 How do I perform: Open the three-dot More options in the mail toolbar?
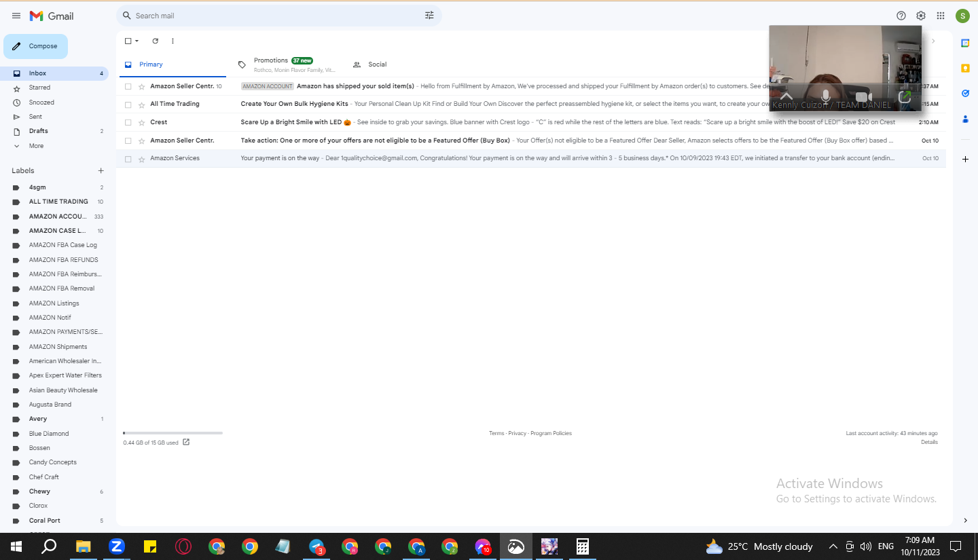click(x=173, y=41)
